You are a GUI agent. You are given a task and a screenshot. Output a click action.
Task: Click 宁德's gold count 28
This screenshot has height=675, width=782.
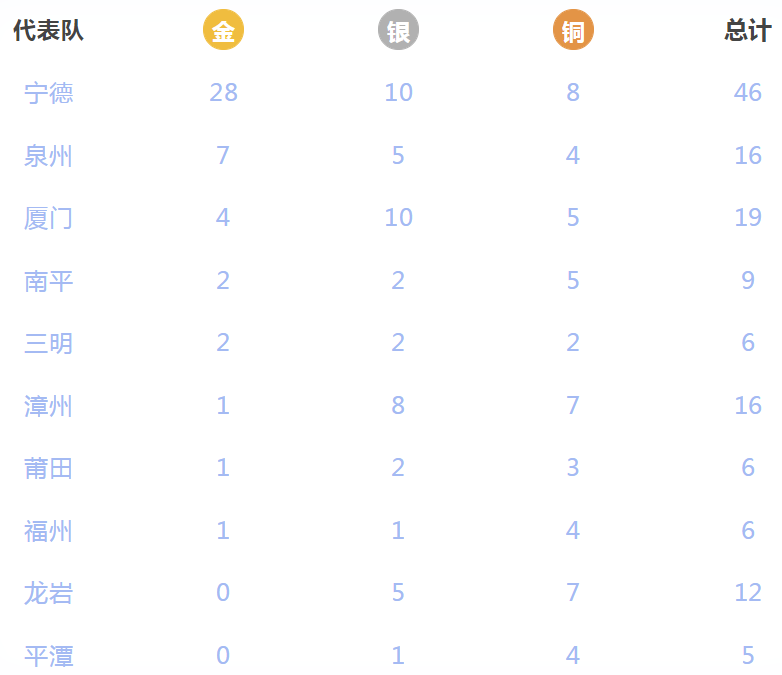coord(223,93)
